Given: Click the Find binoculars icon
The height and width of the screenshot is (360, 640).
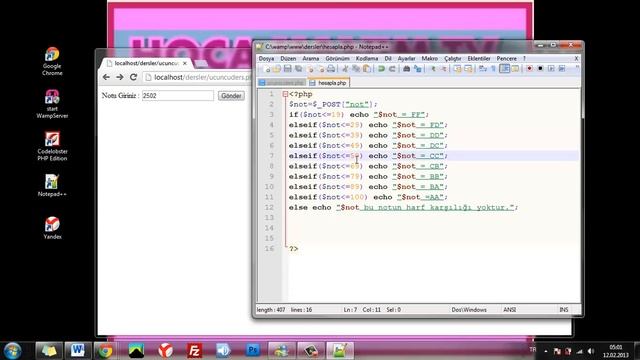Looking at the screenshot, I should coord(407,69).
